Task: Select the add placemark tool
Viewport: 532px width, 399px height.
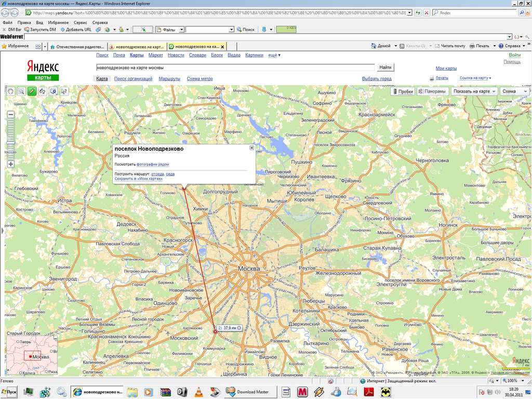Action: point(54,91)
